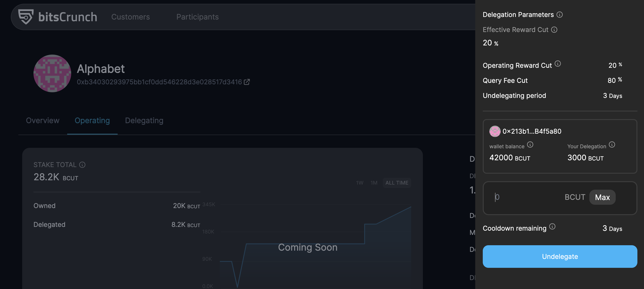Viewport: 644px width, 289px height.
Task: Click the Owned 20K BCUT value
Action: click(x=186, y=206)
